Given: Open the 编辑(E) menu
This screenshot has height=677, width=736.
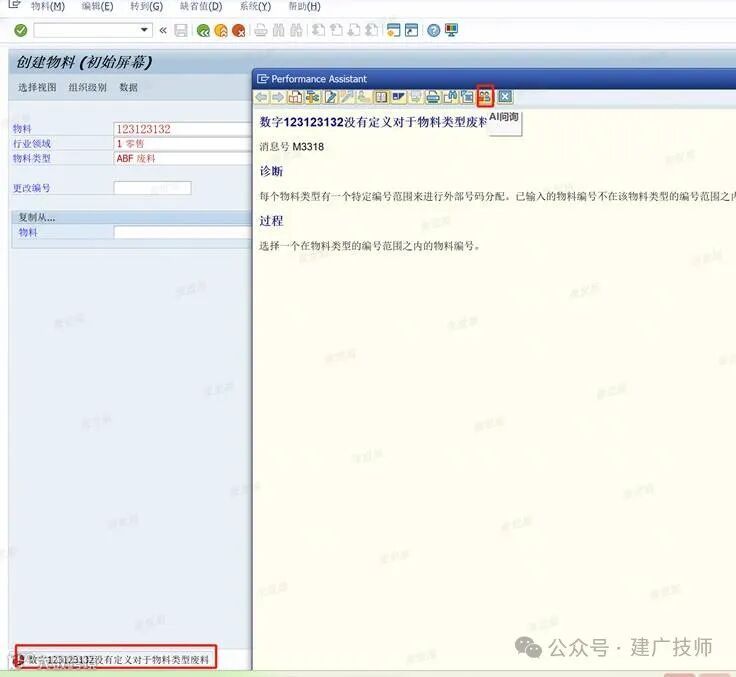Looking at the screenshot, I should click(x=97, y=7).
